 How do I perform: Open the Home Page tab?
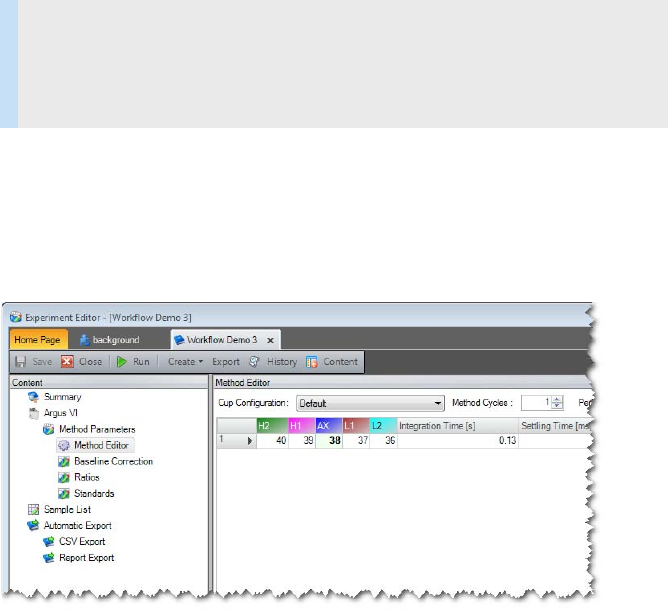click(38, 340)
